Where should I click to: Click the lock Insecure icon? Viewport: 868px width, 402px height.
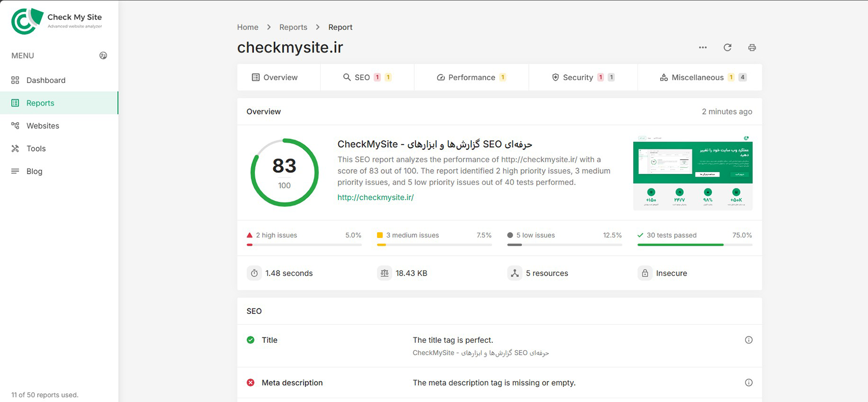click(645, 273)
